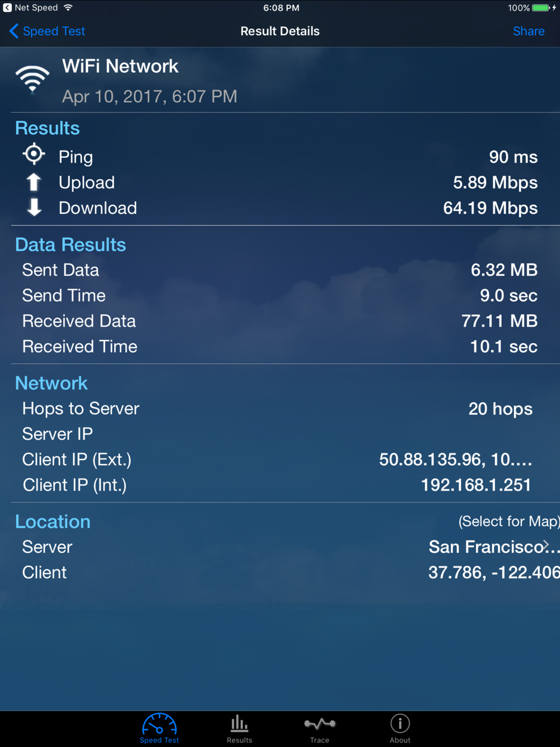
Task: Open the Results bar chart tab
Action: 239,729
